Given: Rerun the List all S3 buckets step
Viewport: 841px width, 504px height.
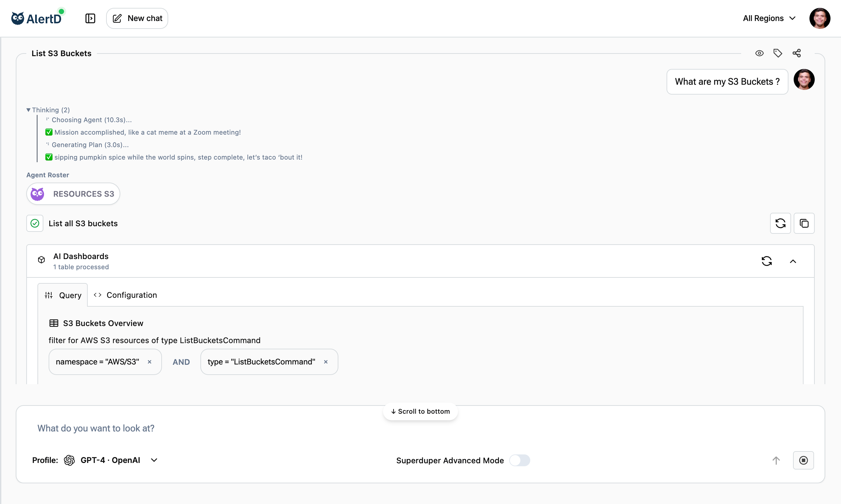Looking at the screenshot, I should 780,224.
